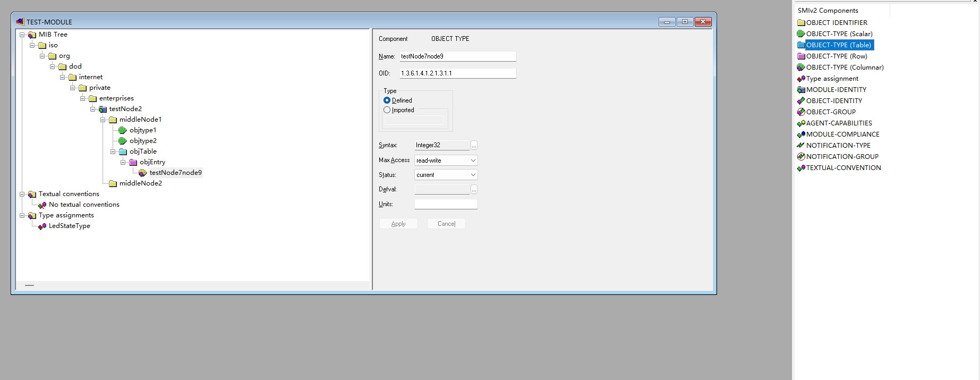Viewport: 980px width, 380px height.
Task: Collapse the iso tree node
Action: point(32,45)
